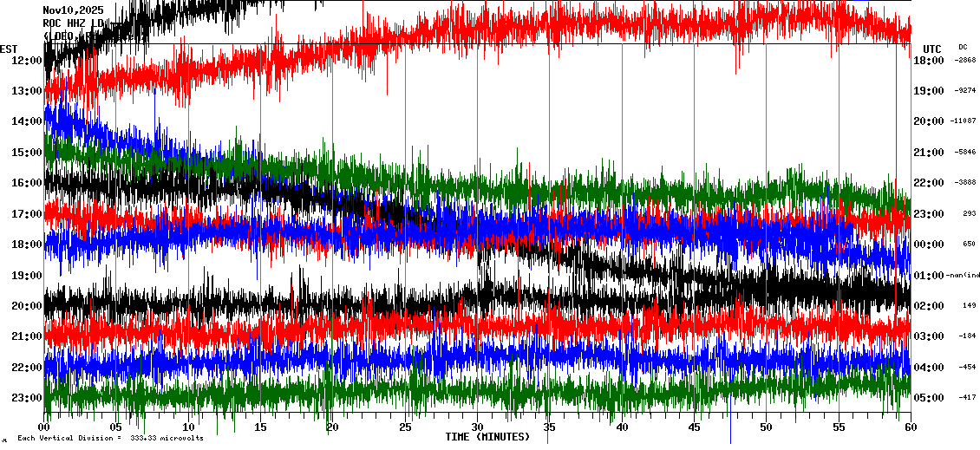Click the 19:00 EST label on left axis
The image size is (980, 450).
pyautogui.click(x=28, y=275)
